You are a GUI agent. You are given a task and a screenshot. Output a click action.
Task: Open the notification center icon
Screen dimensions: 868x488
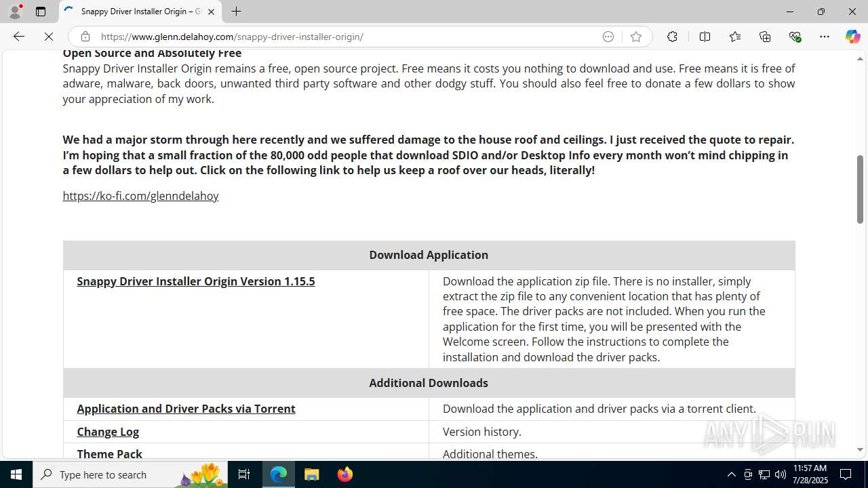(846, 474)
